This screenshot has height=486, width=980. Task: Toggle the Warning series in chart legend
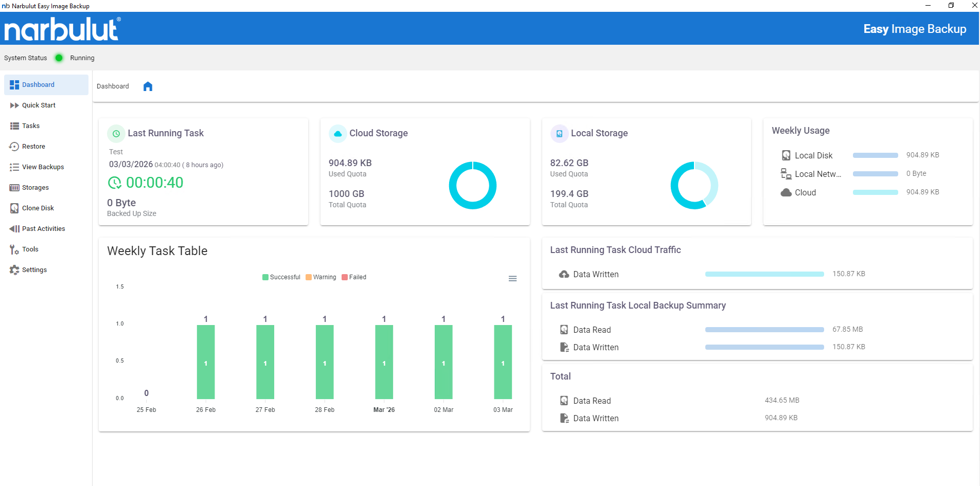[x=321, y=277]
